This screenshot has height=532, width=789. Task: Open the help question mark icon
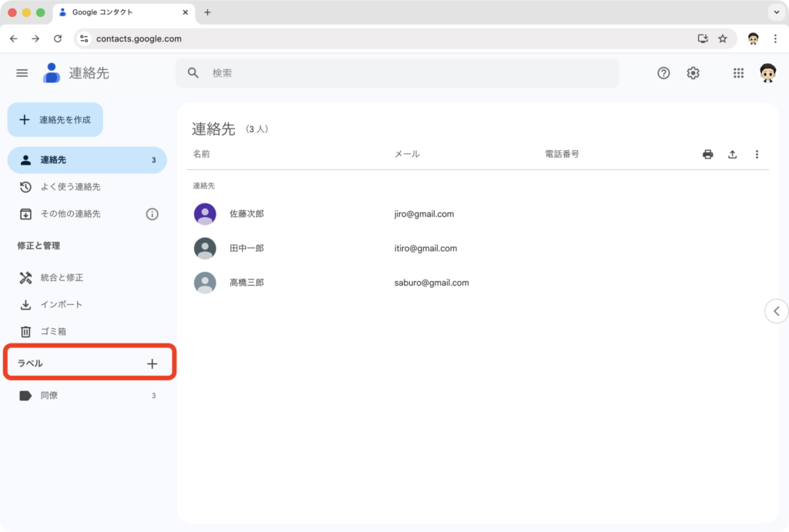pos(663,73)
